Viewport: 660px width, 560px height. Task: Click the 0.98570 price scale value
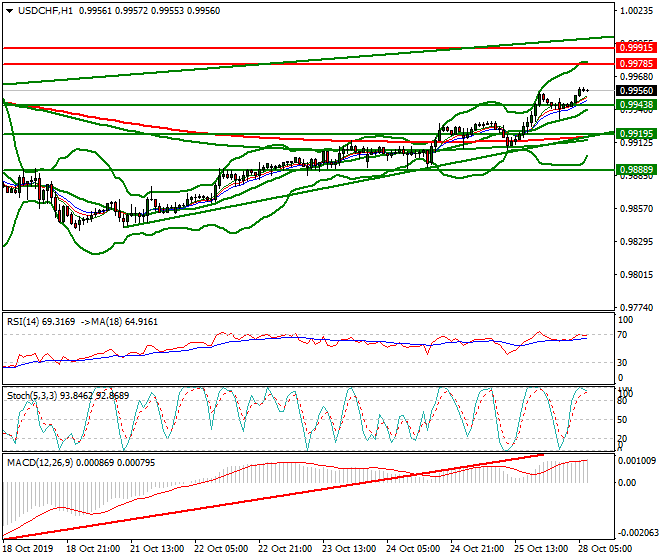pyautogui.click(x=636, y=209)
